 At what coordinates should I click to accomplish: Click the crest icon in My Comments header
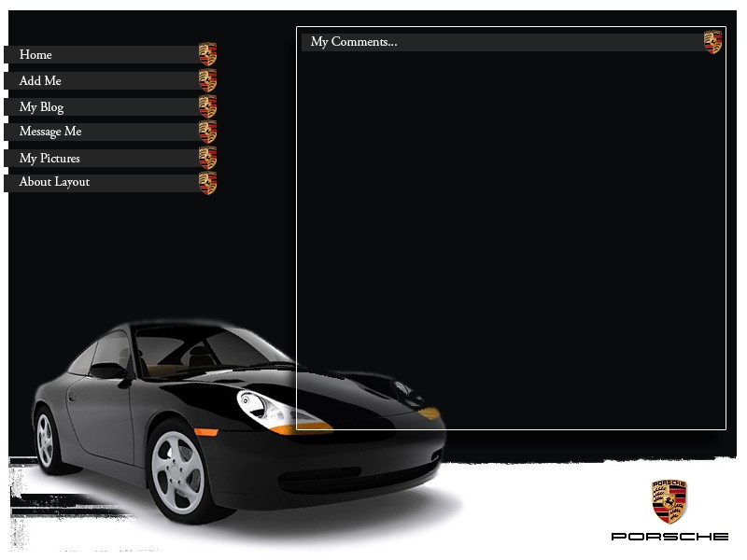(x=712, y=42)
